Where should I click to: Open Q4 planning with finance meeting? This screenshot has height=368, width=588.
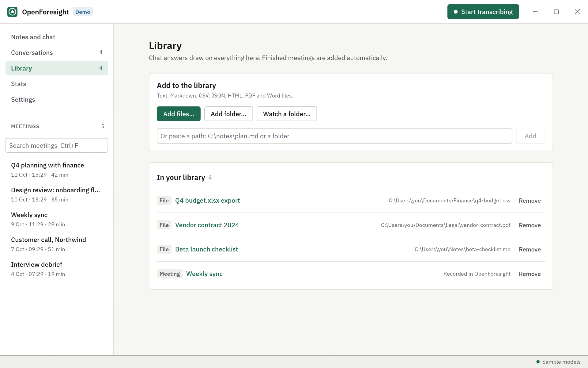(57, 170)
